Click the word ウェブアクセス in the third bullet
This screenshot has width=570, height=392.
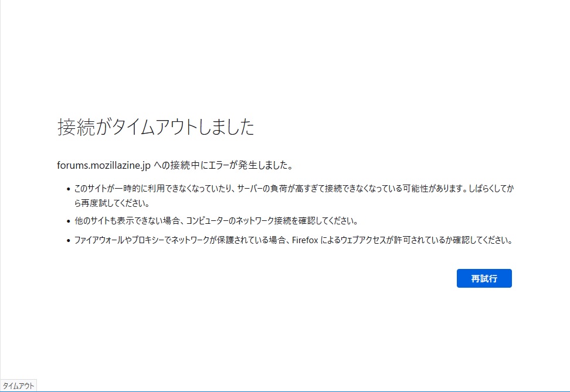click(x=359, y=240)
